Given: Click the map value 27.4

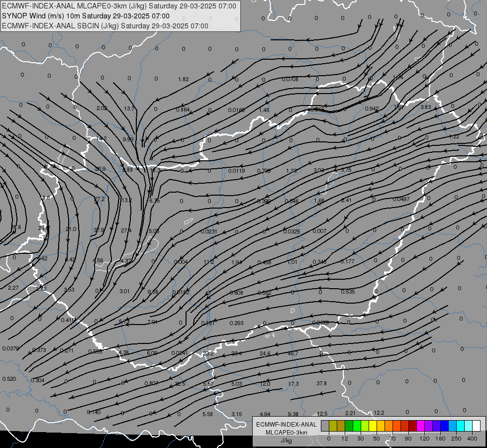Looking at the screenshot, I should [126, 230].
